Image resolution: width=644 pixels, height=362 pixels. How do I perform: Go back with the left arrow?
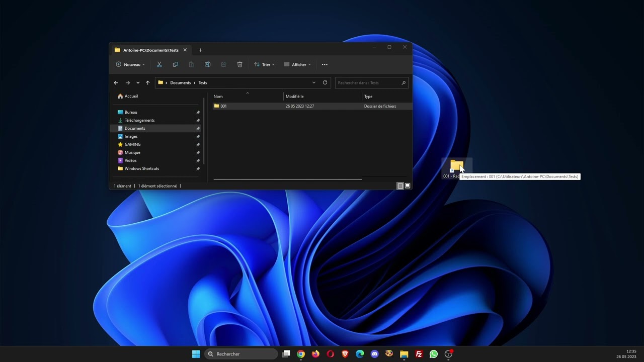pos(116,82)
